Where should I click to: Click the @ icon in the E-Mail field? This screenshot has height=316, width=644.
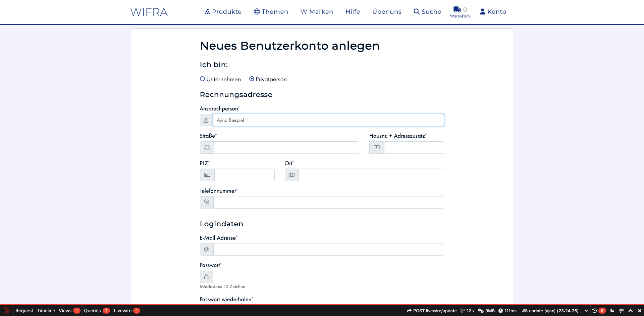[x=206, y=249]
